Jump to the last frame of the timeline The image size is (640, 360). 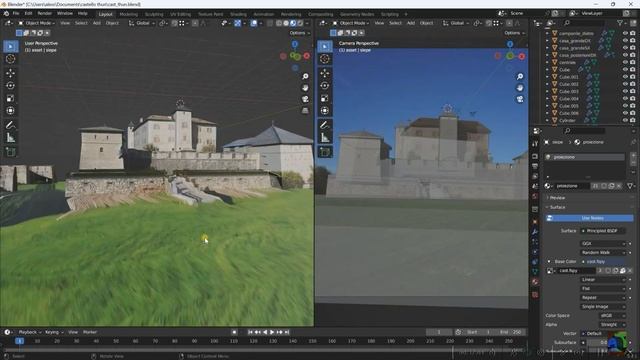click(287, 332)
